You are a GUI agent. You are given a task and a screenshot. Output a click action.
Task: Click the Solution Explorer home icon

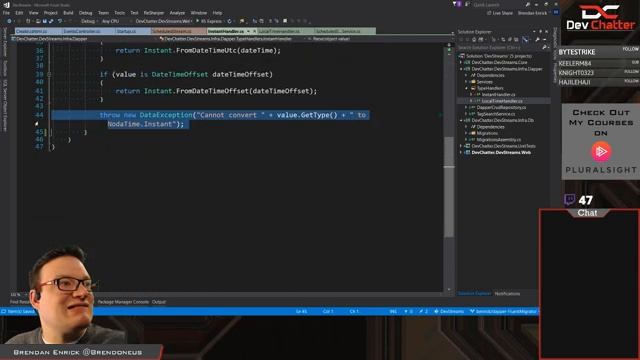[x=474, y=40]
